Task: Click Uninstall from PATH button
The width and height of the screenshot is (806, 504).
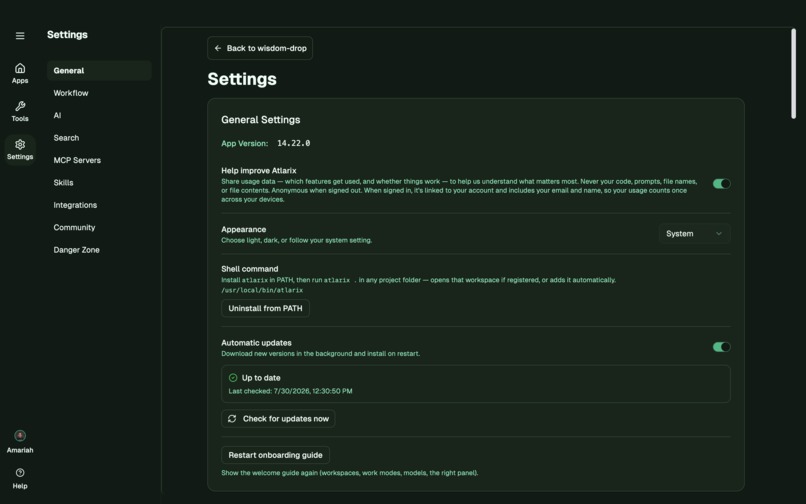Action: click(x=265, y=308)
